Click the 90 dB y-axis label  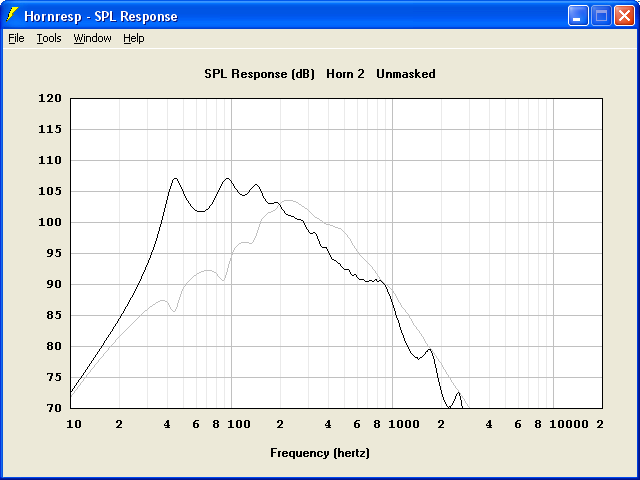point(54,284)
